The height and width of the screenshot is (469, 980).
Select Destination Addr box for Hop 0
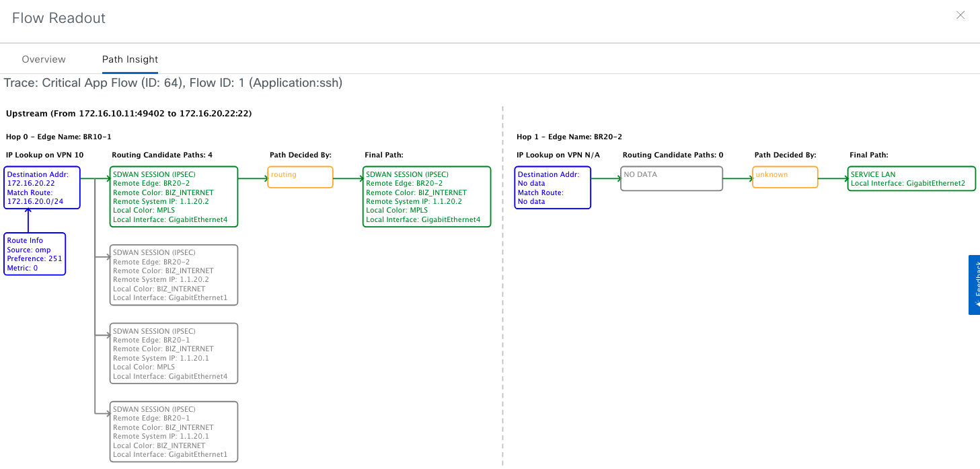(42, 188)
